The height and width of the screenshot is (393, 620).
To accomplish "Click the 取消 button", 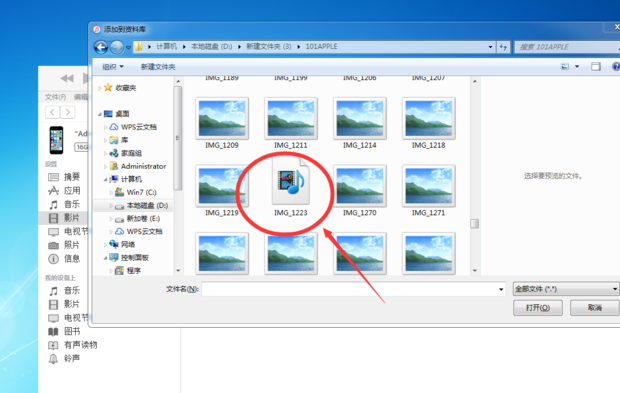I will 594,308.
